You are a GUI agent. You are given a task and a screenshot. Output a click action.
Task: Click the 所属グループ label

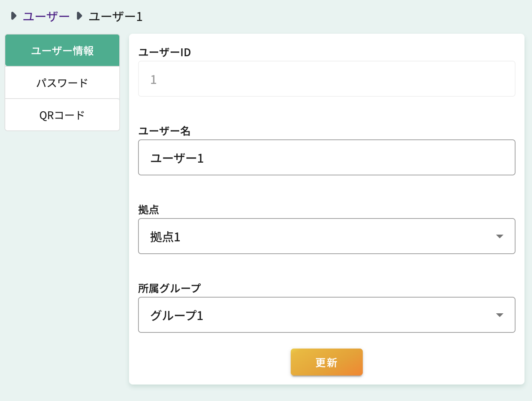point(170,288)
